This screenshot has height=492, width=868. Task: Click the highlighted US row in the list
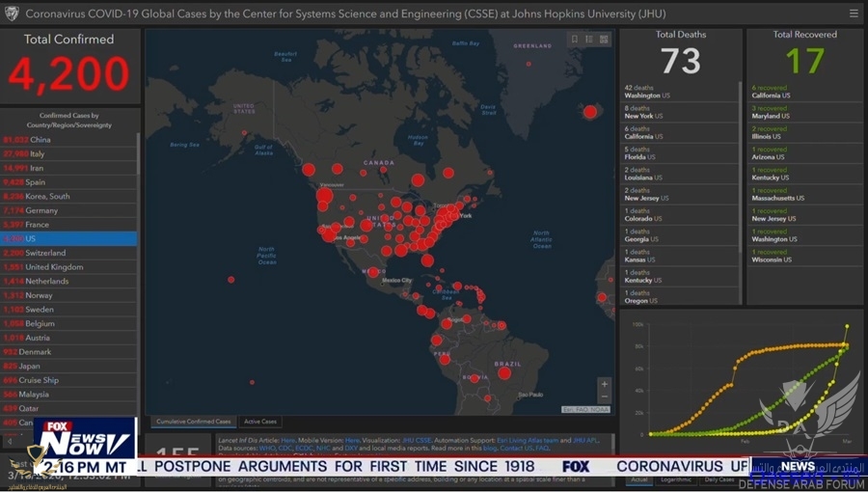click(68, 238)
